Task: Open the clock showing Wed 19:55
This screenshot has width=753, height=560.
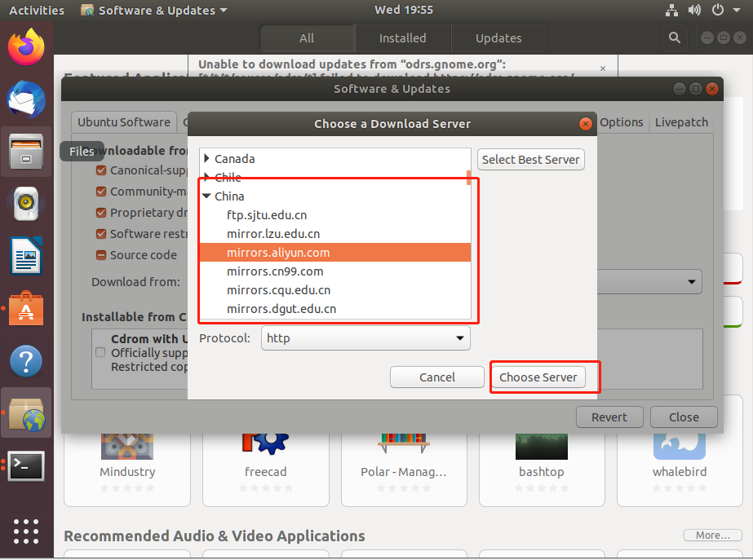Action: 403,10
